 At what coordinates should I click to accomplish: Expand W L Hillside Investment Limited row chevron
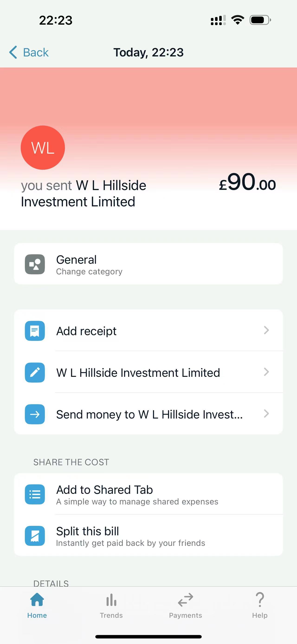[266, 372]
